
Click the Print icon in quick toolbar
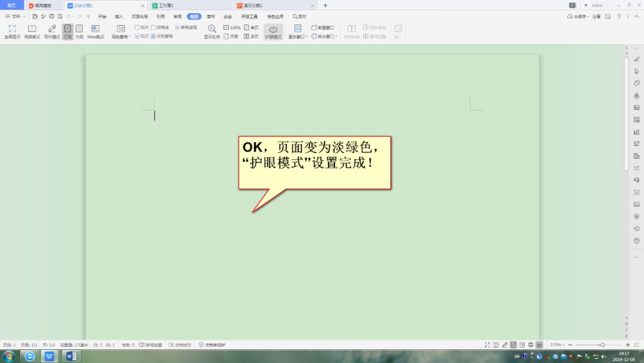tap(51, 17)
